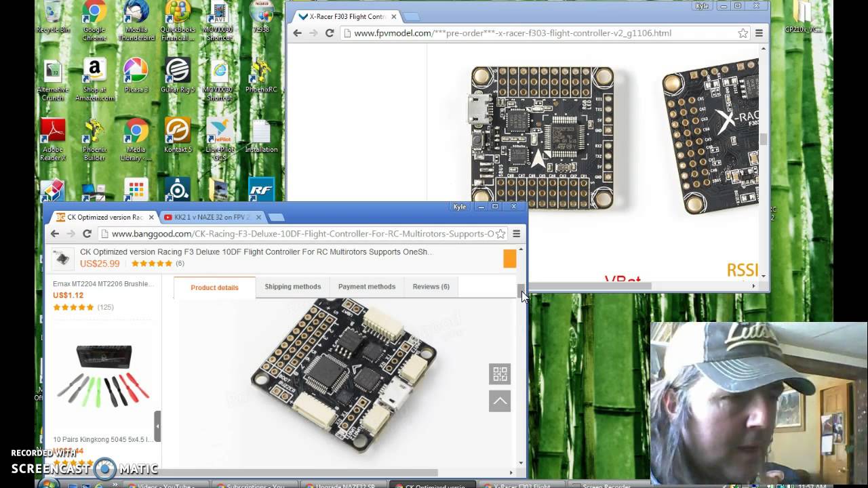Image resolution: width=868 pixels, height=488 pixels.
Task: Bookmark the Banggood page with the star
Action: (500, 234)
